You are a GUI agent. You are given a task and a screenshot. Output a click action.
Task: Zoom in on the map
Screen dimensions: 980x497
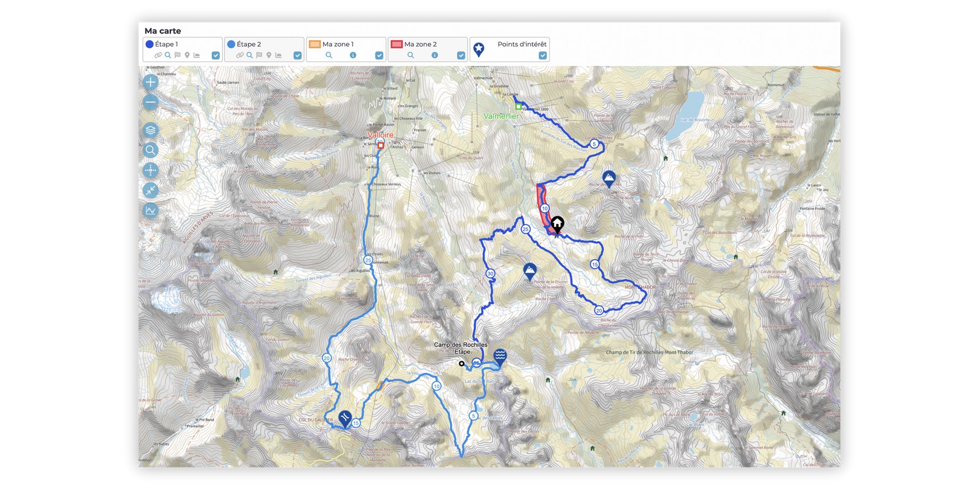[150, 83]
